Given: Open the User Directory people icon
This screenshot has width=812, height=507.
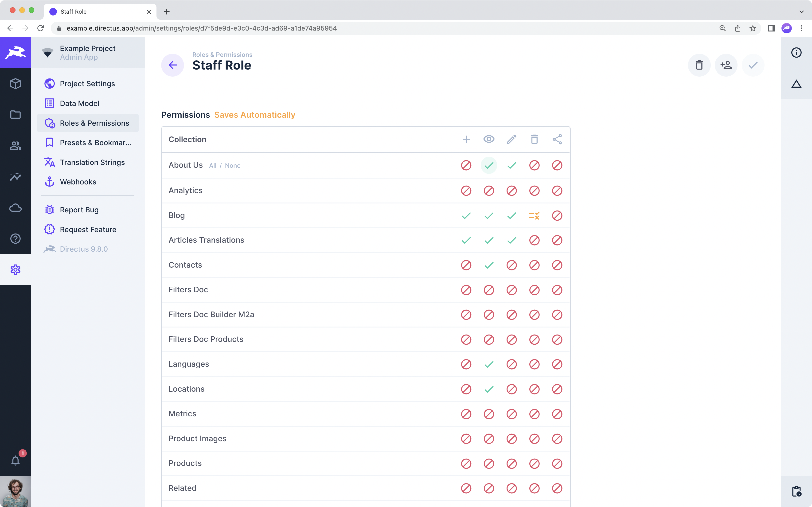Looking at the screenshot, I should pos(16,145).
